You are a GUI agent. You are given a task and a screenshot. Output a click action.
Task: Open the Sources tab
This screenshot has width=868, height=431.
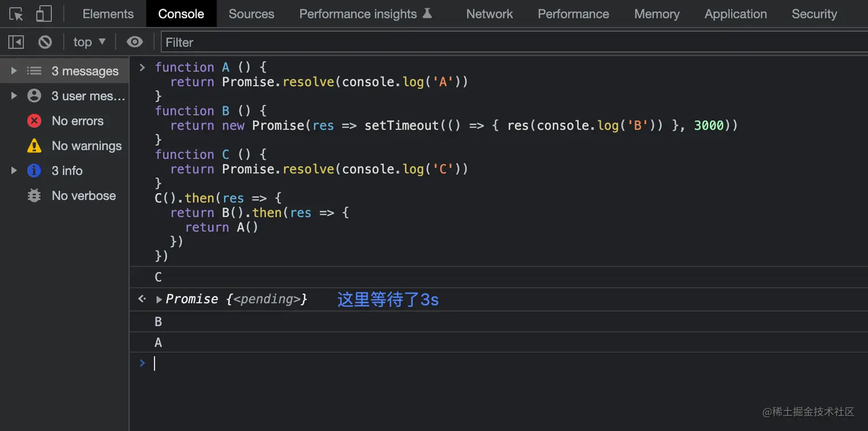point(251,14)
